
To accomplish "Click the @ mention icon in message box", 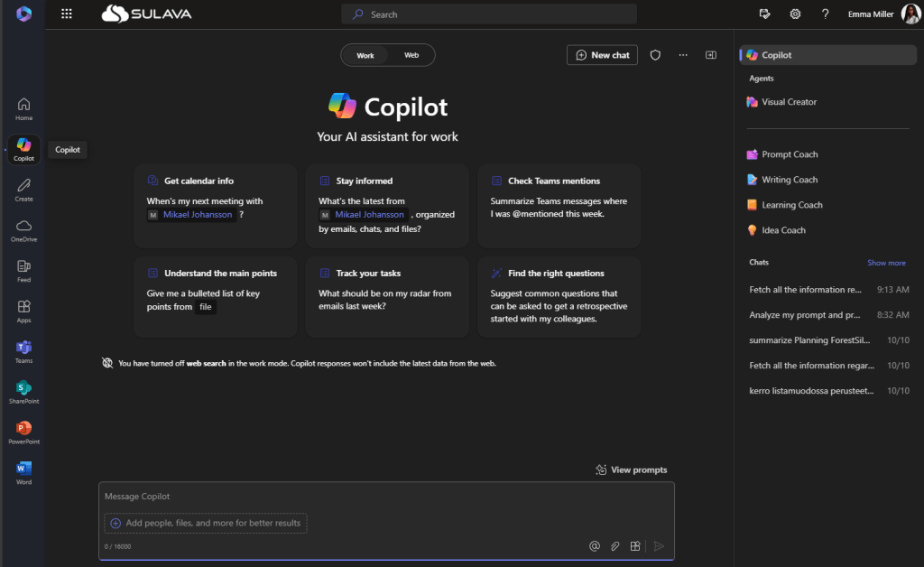I will [595, 545].
